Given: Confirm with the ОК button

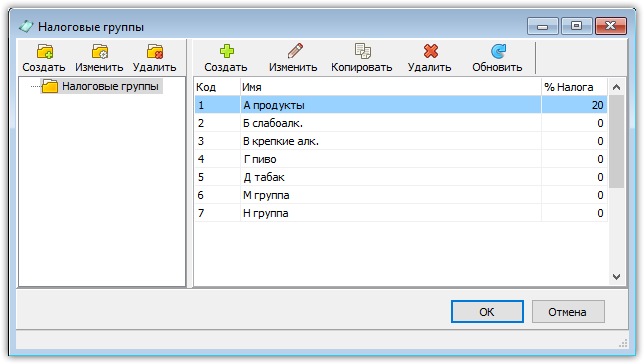Looking at the screenshot, I should pyautogui.click(x=487, y=312).
